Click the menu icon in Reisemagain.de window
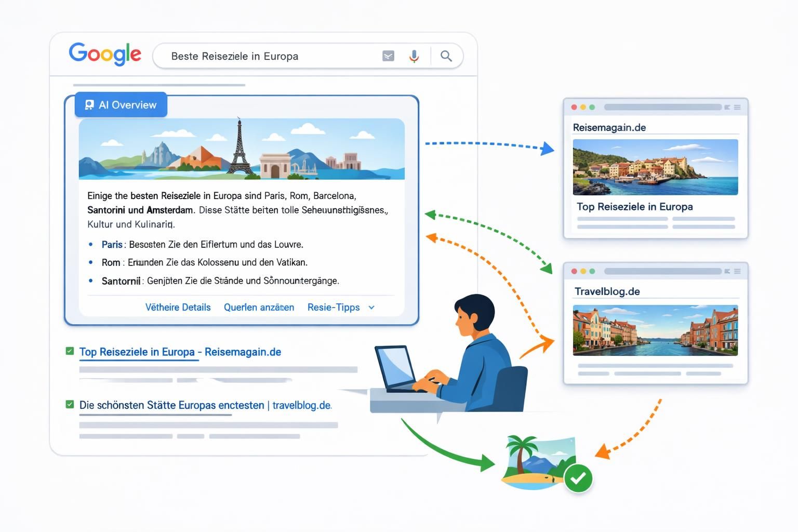The image size is (798, 532). [x=737, y=107]
